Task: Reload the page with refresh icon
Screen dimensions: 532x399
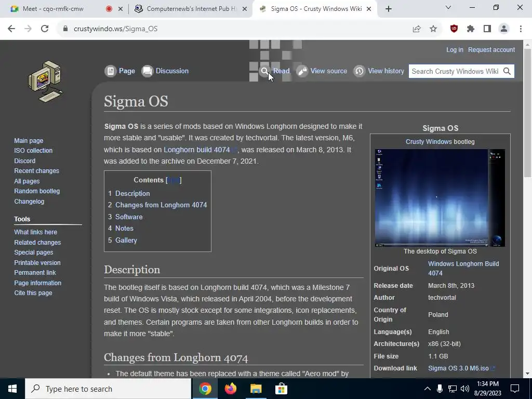Action: 45,29
